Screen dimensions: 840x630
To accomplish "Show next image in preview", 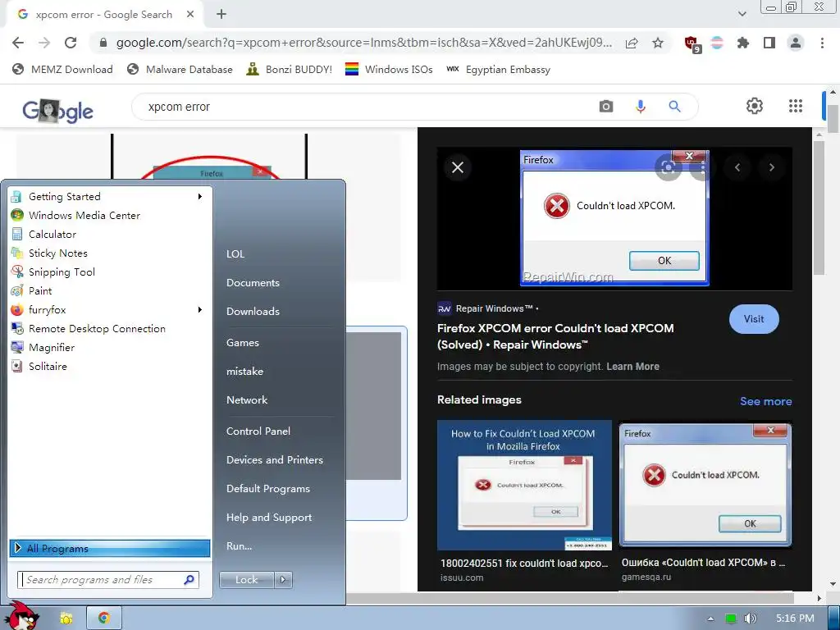I will point(771,167).
